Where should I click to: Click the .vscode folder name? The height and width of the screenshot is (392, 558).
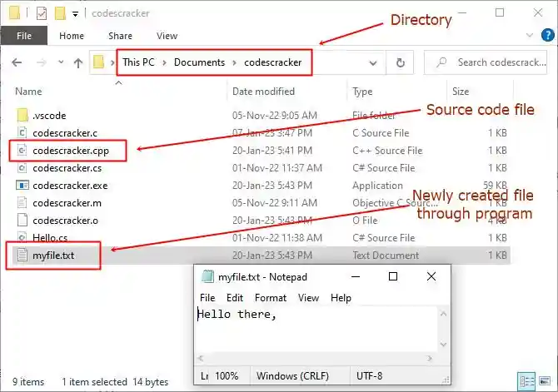coord(49,116)
